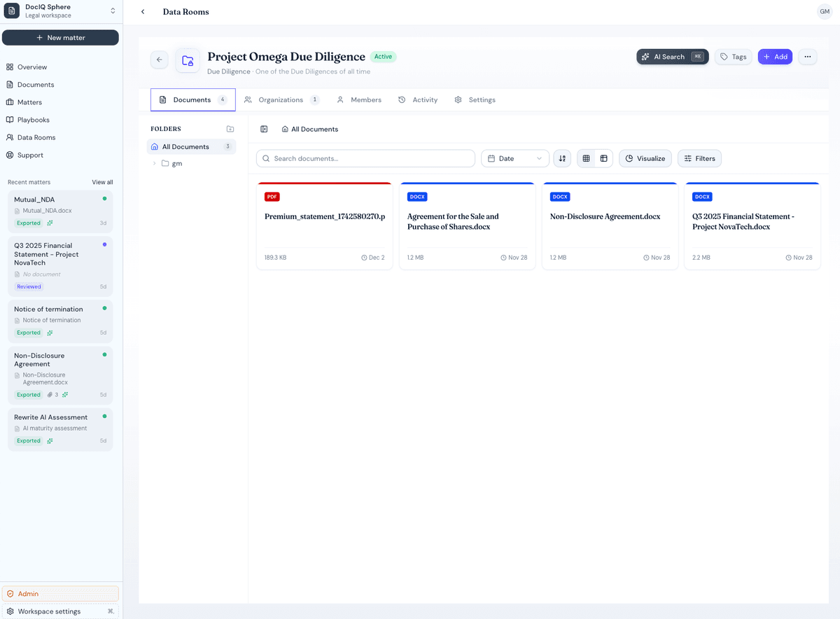
Task: Create a new folder using the Folders icon
Action: tap(230, 129)
